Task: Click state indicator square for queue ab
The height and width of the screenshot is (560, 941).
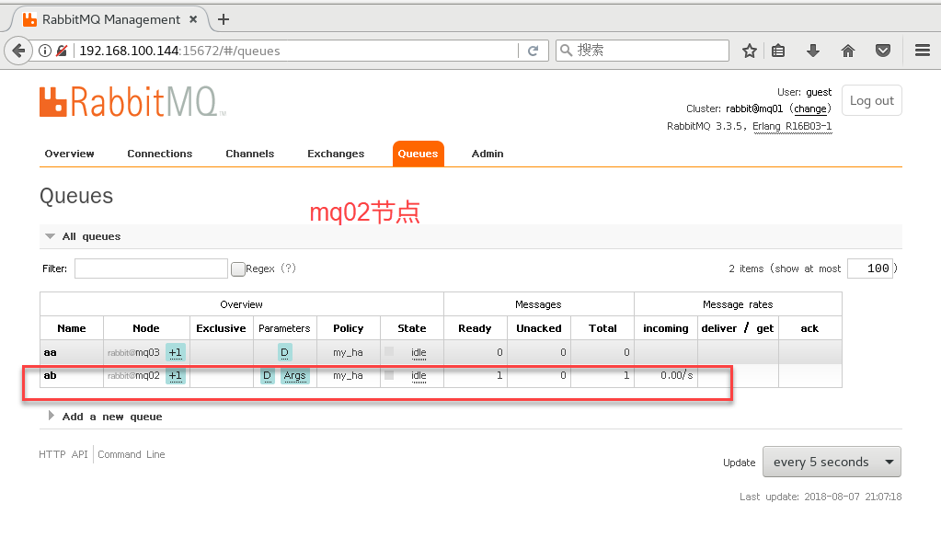Action: coord(389,375)
